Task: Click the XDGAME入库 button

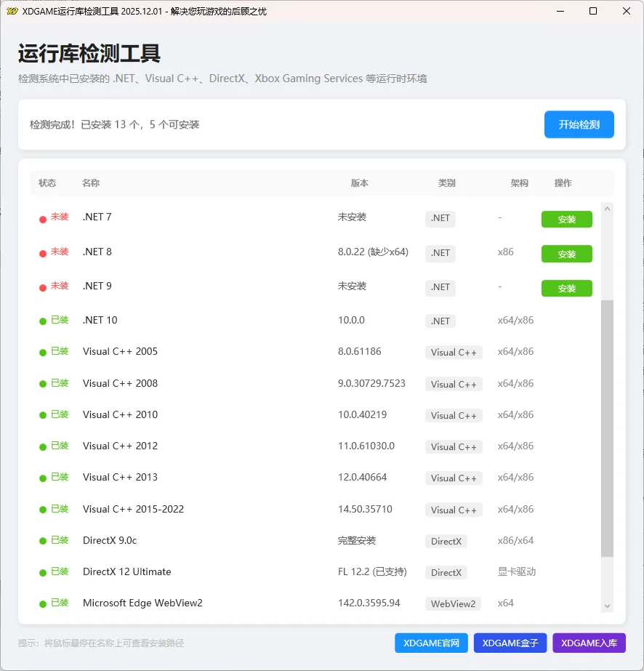Action: pos(589,643)
